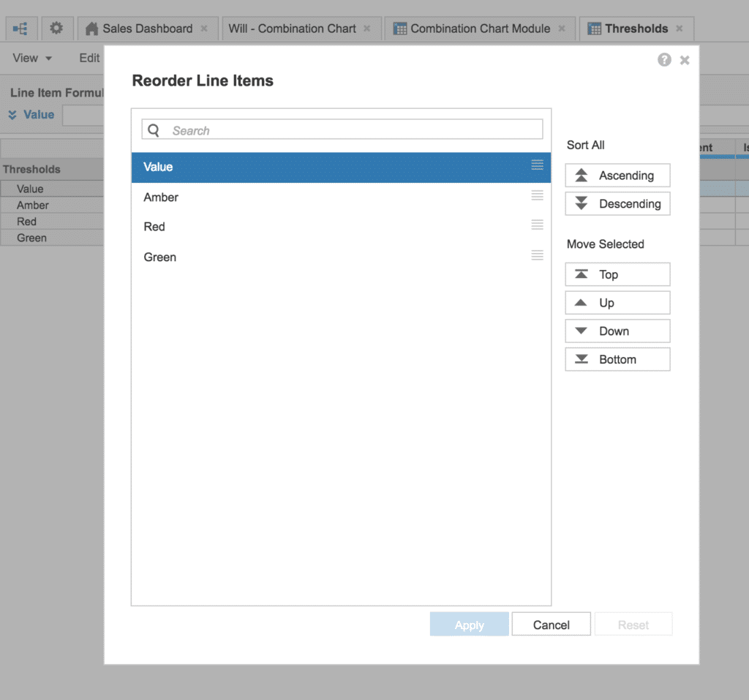Click the Amber row drag handle
This screenshot has width=749, height=700.
tap(537, 195)
